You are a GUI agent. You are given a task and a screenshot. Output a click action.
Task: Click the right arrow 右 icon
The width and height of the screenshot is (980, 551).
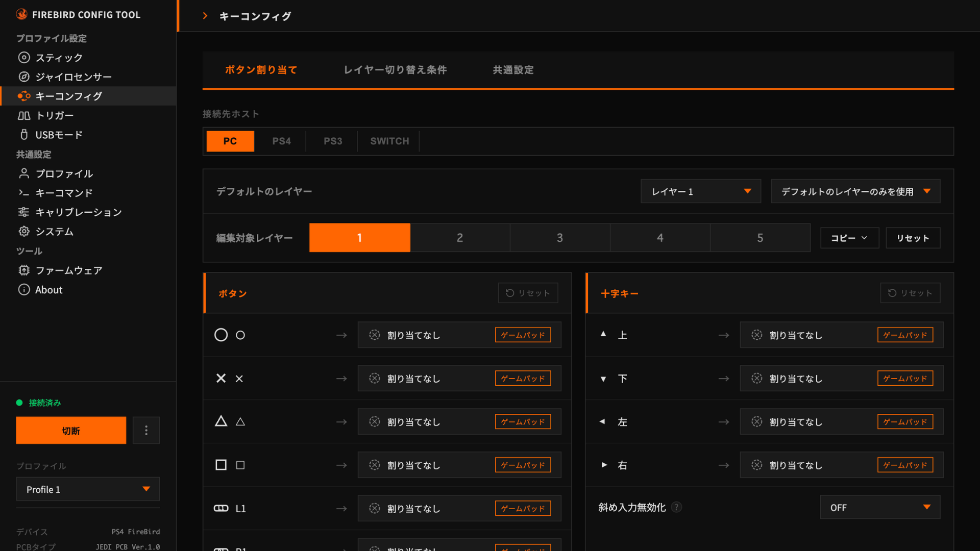604,465
